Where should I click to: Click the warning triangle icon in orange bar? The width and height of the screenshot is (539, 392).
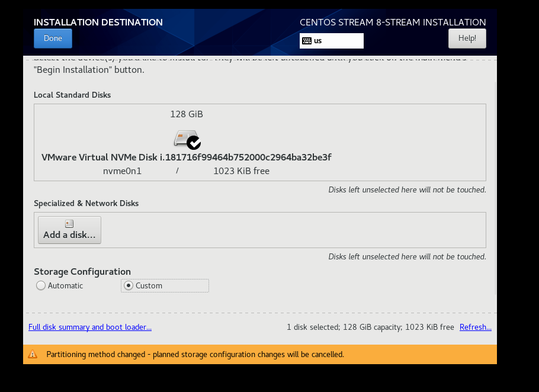click(x=33, y=354)
